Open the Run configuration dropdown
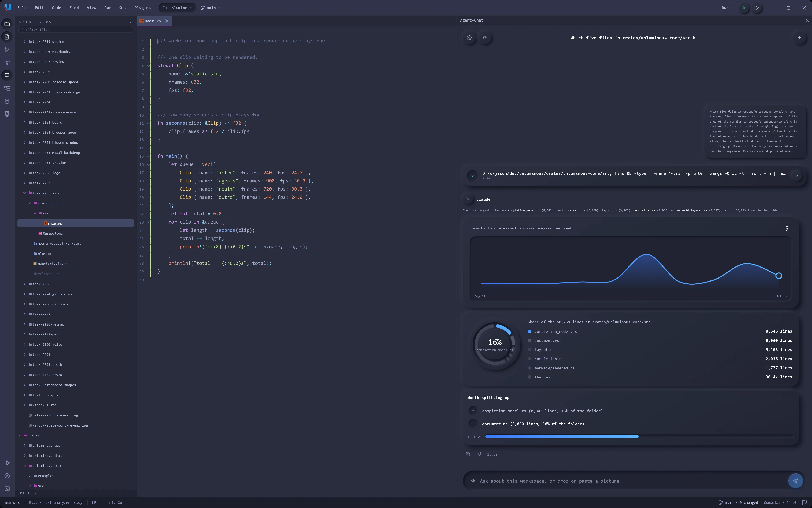The image size is (812, 508). 728,8
